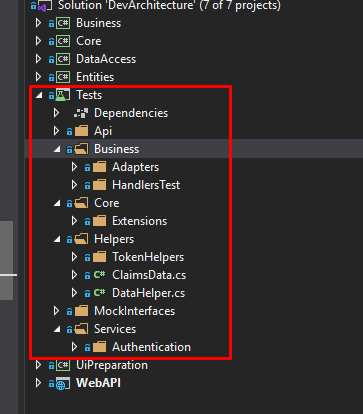The width and height of the screenshot is (363, 414).
Task: Click the WebAPI project globe icon
Action: pos(63,383)
